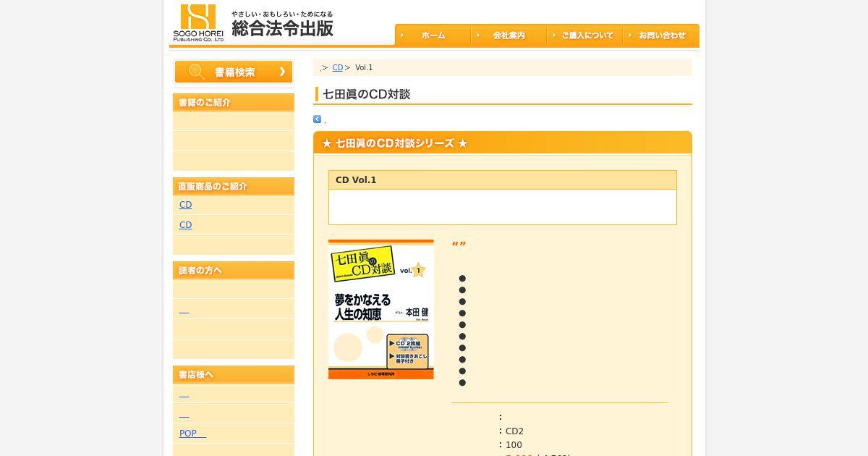Click the Vol.1 breadcrumb text
Screen dimensions: 868x456
[x=364, y=67]
